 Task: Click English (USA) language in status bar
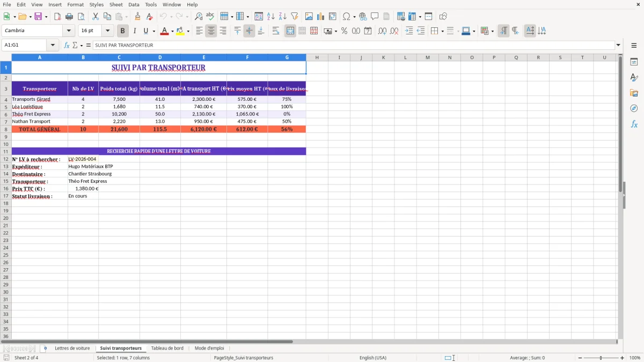[373, 358]
